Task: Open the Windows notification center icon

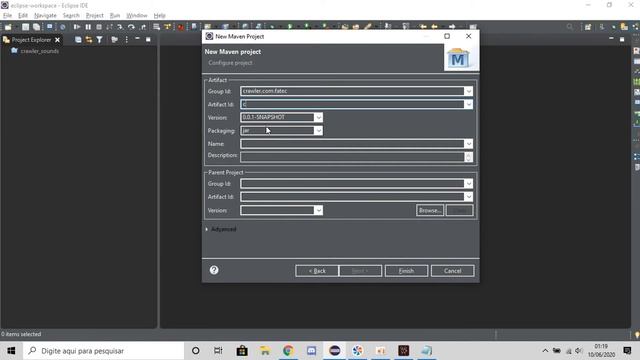Action: coord(627,351)
